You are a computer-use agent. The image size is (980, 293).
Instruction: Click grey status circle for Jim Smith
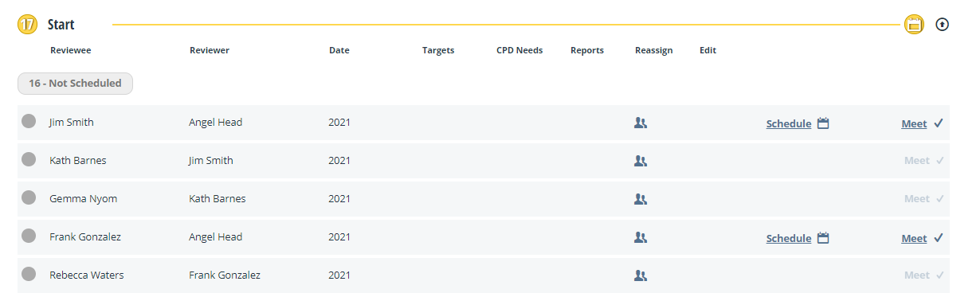tap(29, 121)
